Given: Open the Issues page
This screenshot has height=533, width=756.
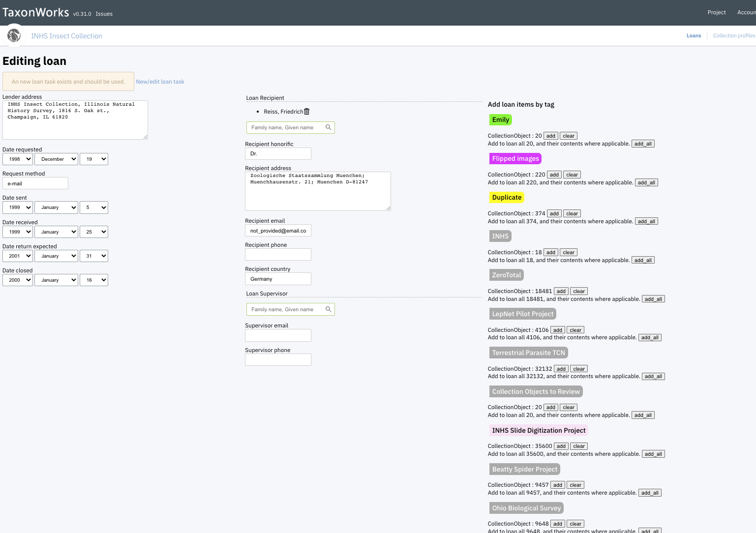Looking at the screenshot, I should pos(104,14).
